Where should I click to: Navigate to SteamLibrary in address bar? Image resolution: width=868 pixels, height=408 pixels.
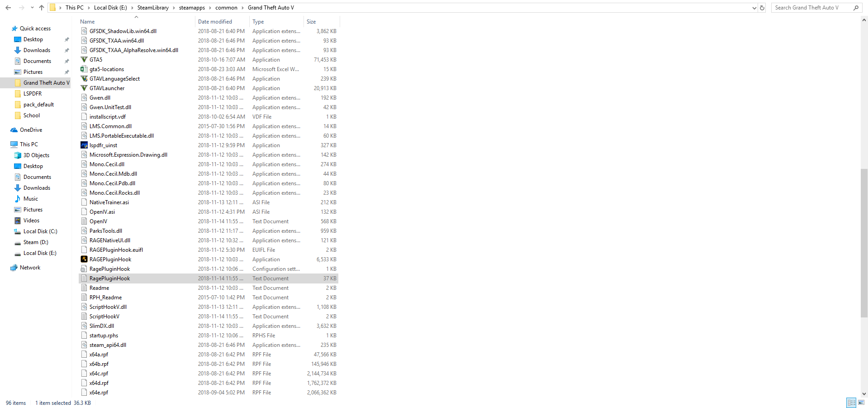point(153,8)
